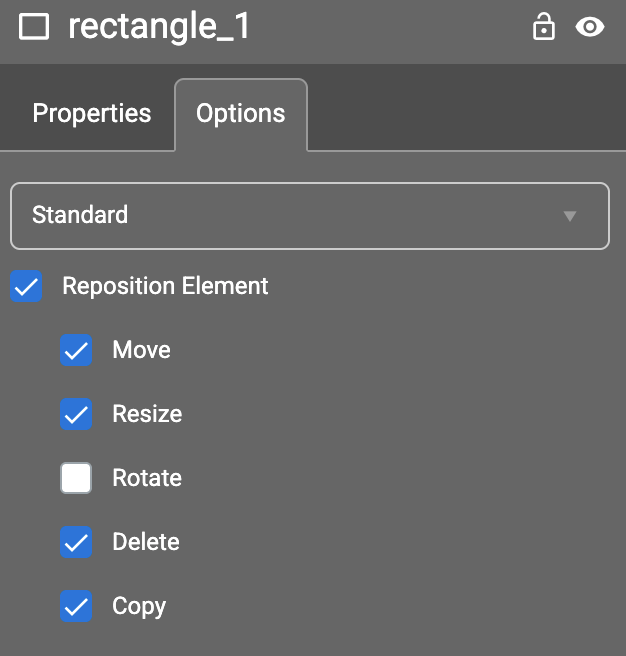Click the rectangle_1 element name
The width and height of the screenshot is (626, 656).
pos(159,27)
